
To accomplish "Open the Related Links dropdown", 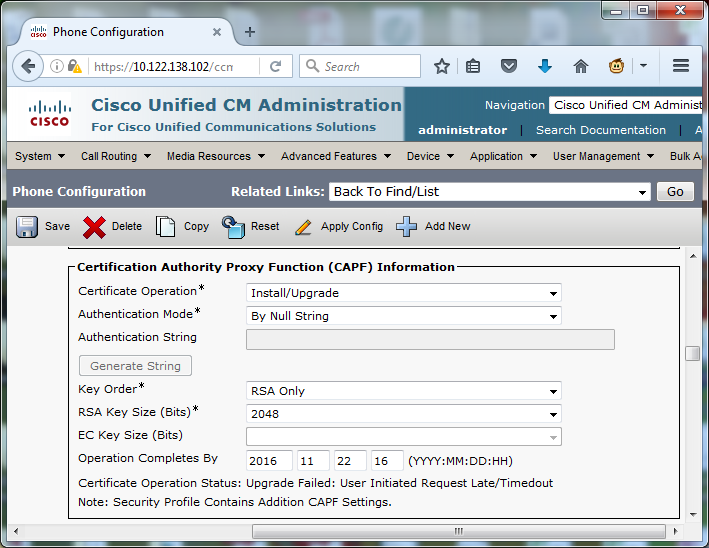I will point(490,192).
